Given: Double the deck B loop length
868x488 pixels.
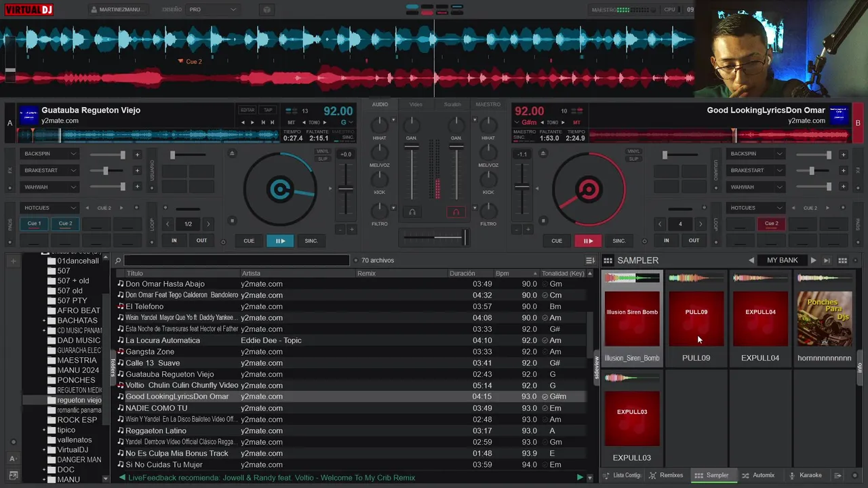Looking at the screenshot, I should tap(701, 224).
